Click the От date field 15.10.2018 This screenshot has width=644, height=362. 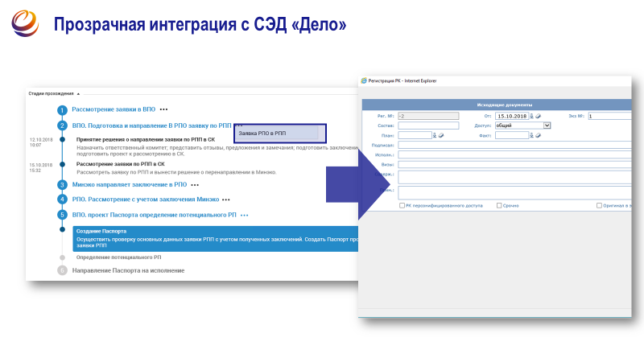point(512,116)
